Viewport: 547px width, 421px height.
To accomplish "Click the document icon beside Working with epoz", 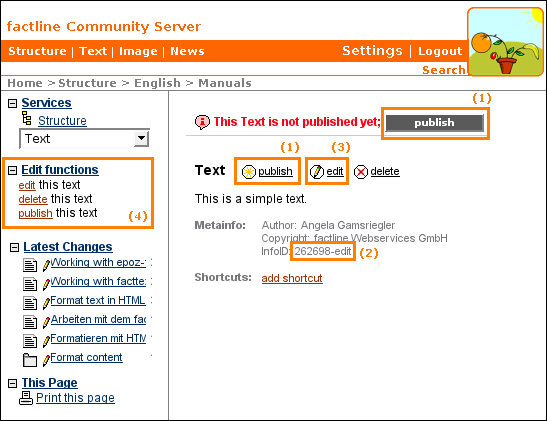I will 30,265.
